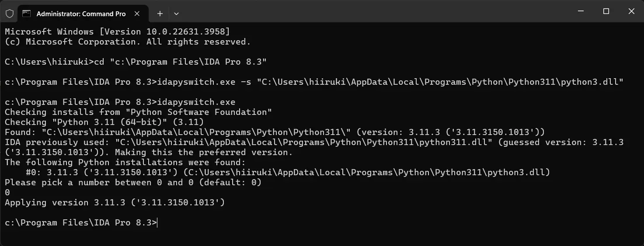Click the Microsoft Corporation copyright line
This screenshot has width=644, height=246.
[x=128, y=42]
